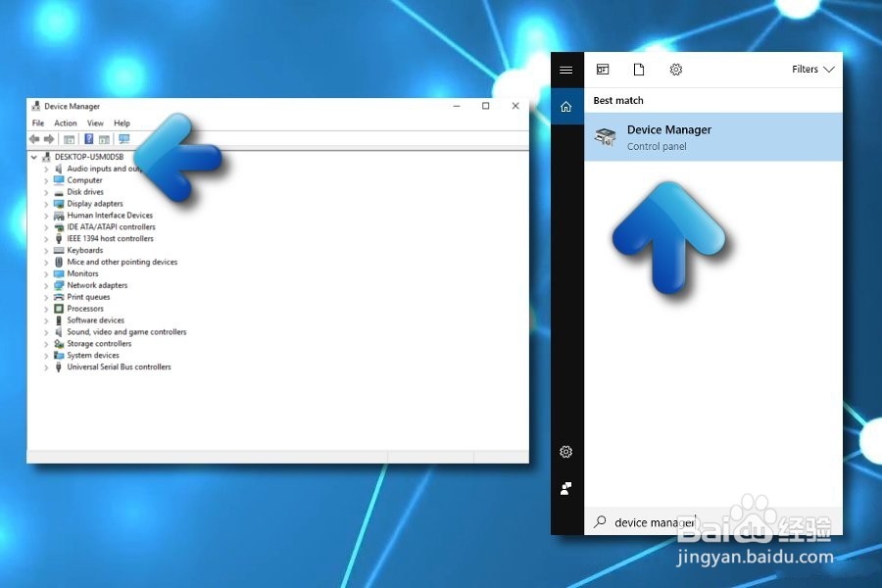
Task: Select the Audio inputs and outputs speaker icon
Action: pos(59,169)
